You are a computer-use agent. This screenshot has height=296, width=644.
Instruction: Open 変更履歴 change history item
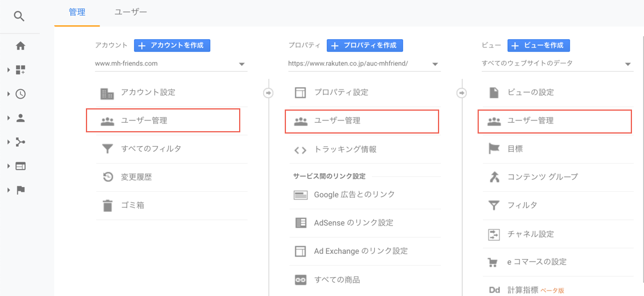coord(172,177)
